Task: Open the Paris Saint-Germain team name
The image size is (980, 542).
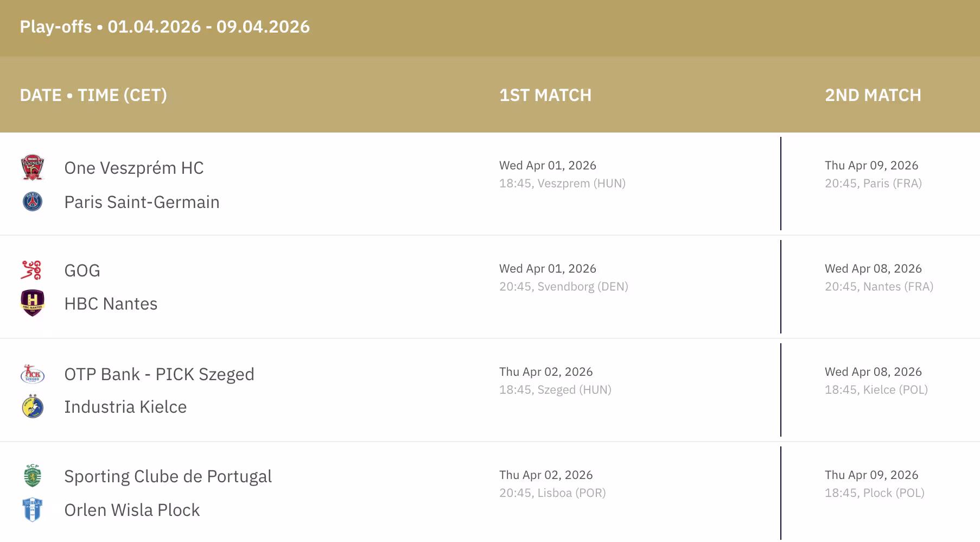Action: click(142, 202)
